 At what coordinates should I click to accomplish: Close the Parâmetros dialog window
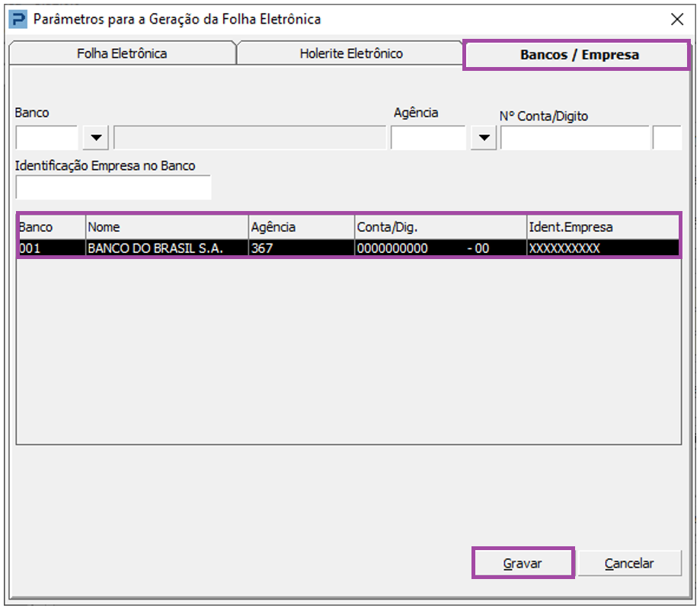676,19
